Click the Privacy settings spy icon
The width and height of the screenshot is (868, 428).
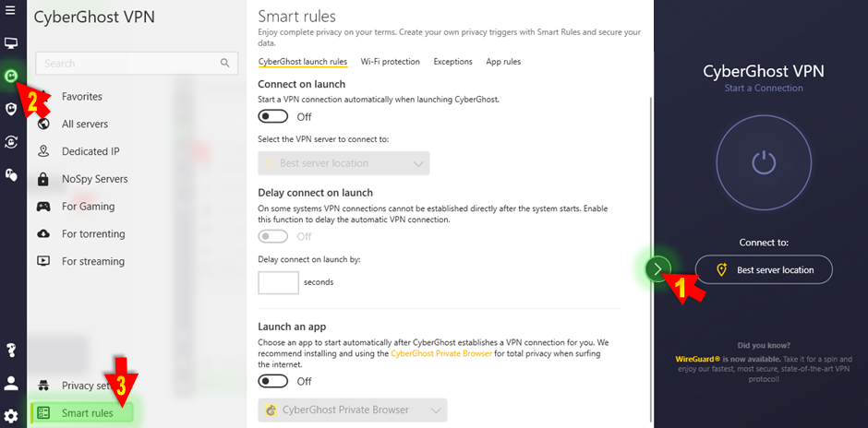click(x=43, y=386)
